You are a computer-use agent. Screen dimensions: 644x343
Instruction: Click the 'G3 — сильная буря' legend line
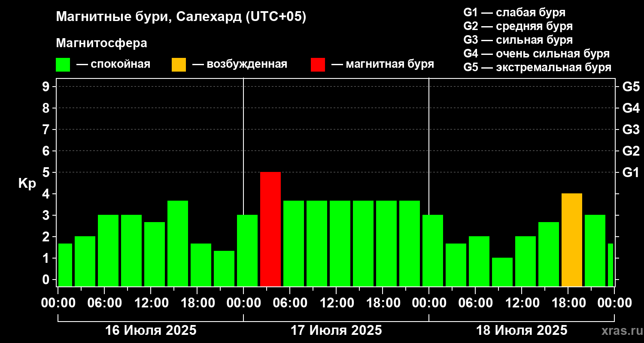coord(518,40)
